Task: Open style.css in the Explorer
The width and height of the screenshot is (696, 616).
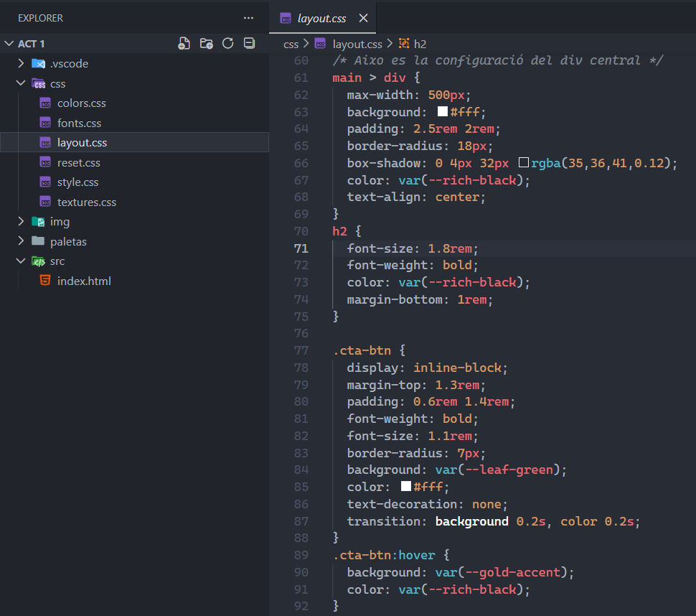Action: [x=77, y=182]
